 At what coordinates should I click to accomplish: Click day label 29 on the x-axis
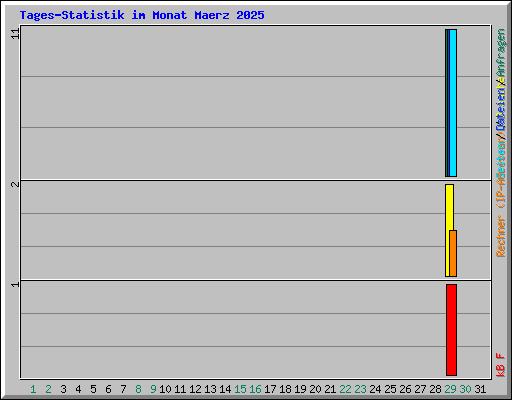tap(450, 389)
